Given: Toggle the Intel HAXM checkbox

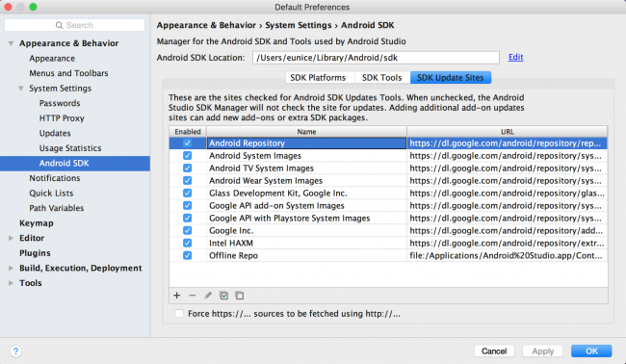Looking at the screenshot, I should [187, 243].
